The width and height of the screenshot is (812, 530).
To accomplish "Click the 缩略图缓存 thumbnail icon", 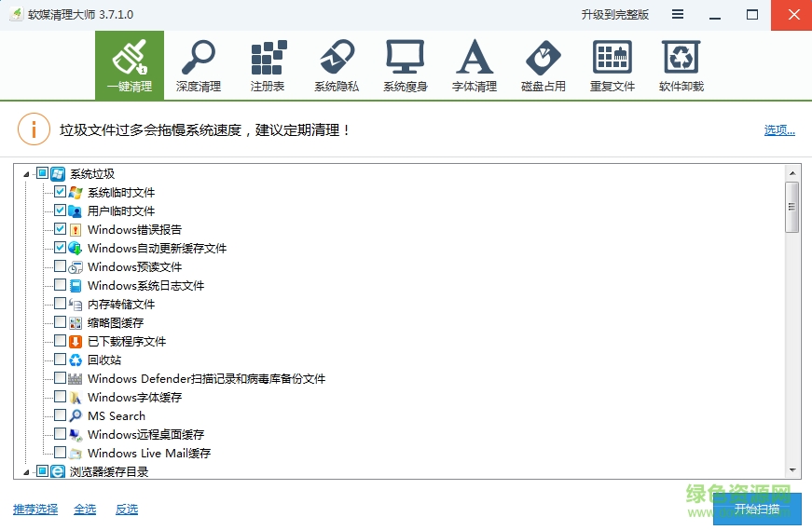I will click(x=76, y=323).
